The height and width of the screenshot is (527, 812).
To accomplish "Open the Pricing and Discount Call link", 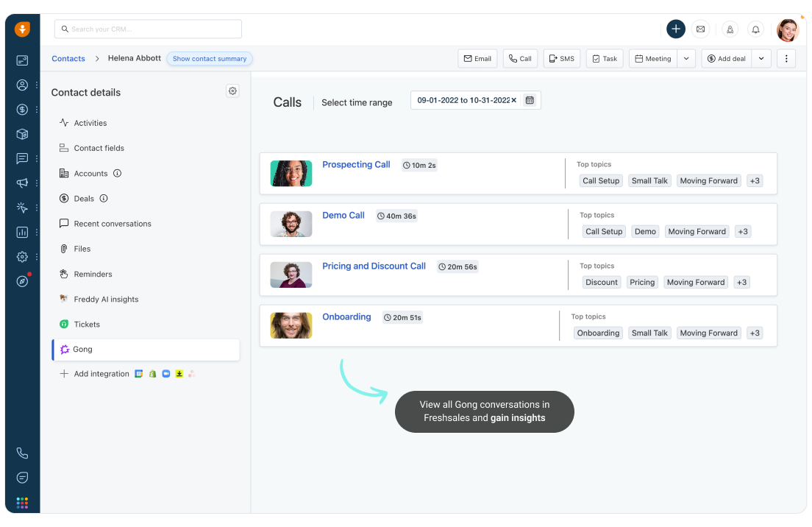I will tap(374, 266).
